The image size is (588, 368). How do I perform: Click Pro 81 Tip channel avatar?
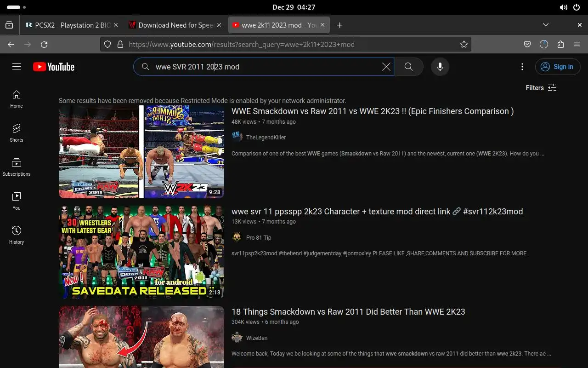[x=237, y=237]
